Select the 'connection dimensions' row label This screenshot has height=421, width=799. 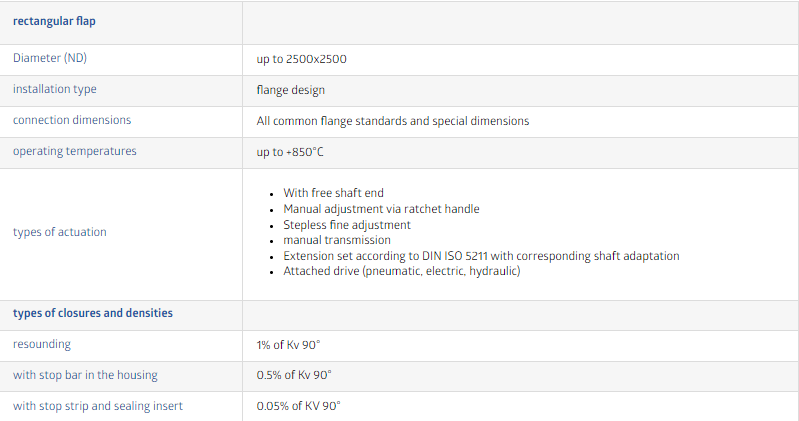(72, 120)
